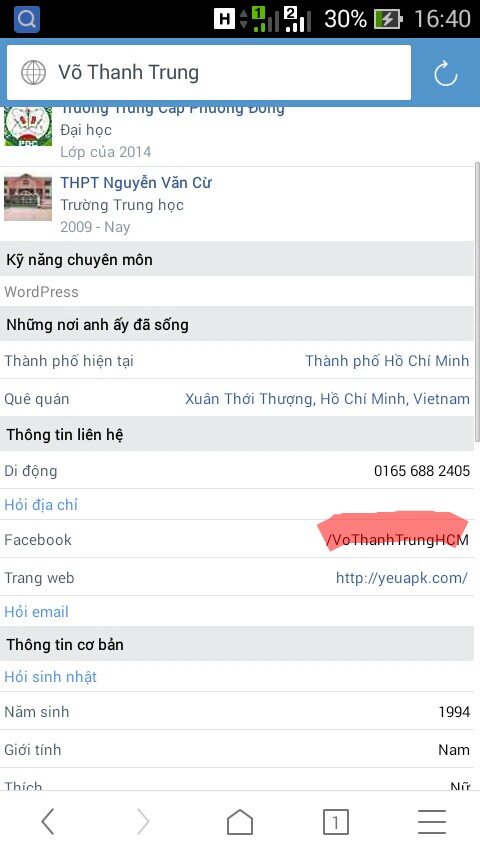Open the Phương Đông school logo thumbnail

tap(28, 126)
